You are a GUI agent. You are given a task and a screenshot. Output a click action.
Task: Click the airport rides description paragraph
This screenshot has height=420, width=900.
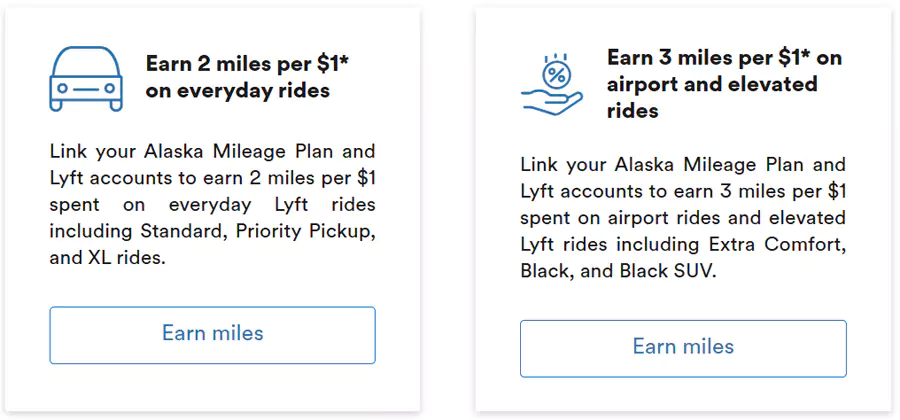coord(683,217)
